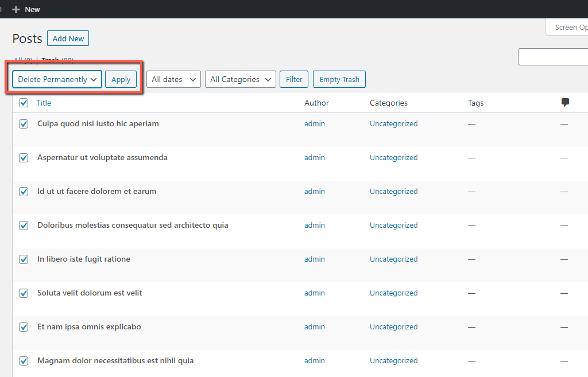The image size is (588, 377).
Task: Click the Apply button
Action: tap(121, 79)
